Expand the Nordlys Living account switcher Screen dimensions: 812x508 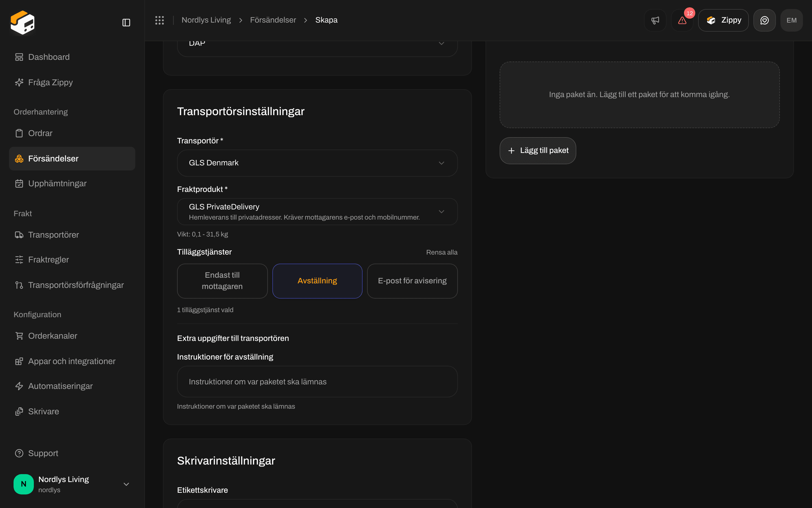coord(72,484)
